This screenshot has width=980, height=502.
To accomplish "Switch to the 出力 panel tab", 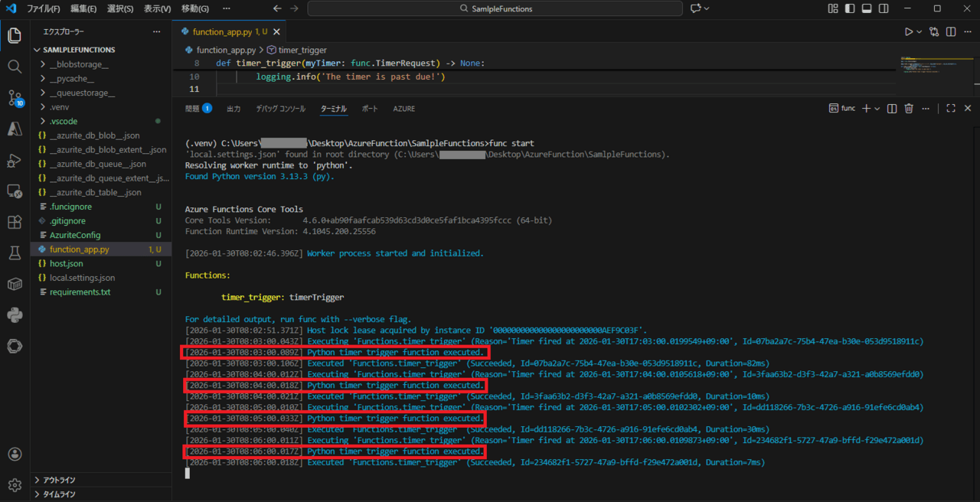I will pyautogui.click(x=234, y=109).
